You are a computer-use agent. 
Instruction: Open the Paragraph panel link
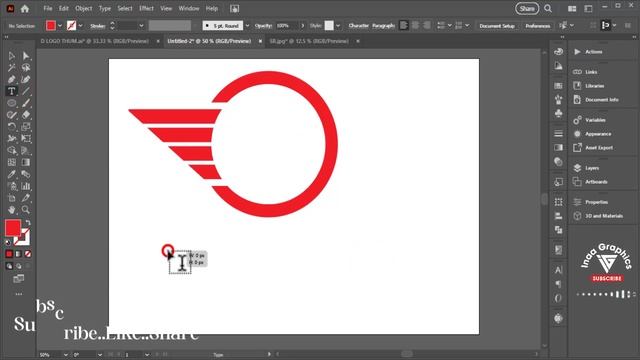(383, 26)
